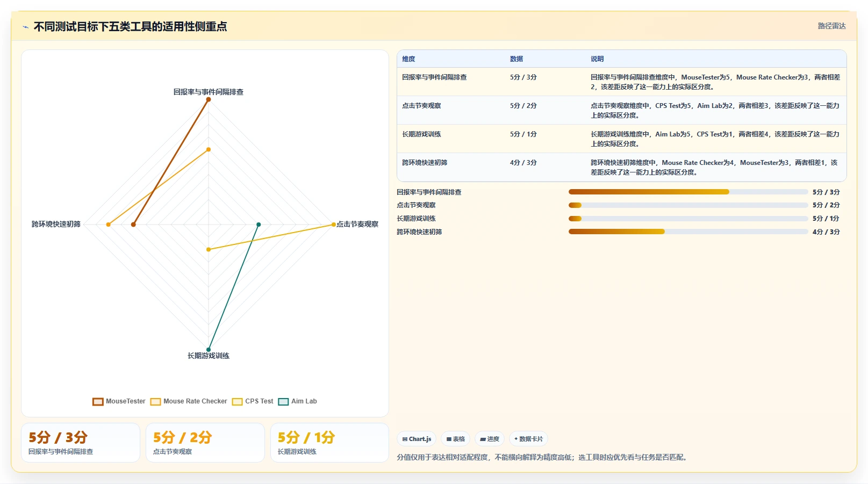Select the 回报率与事件间隔排查 progress bar
868x484 pixels.
688,192
